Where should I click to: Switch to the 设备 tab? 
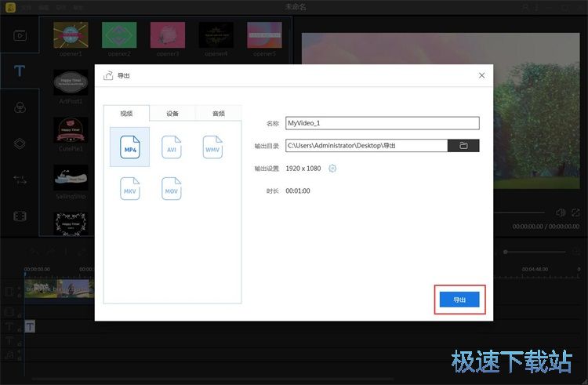[x=172, y=113]
